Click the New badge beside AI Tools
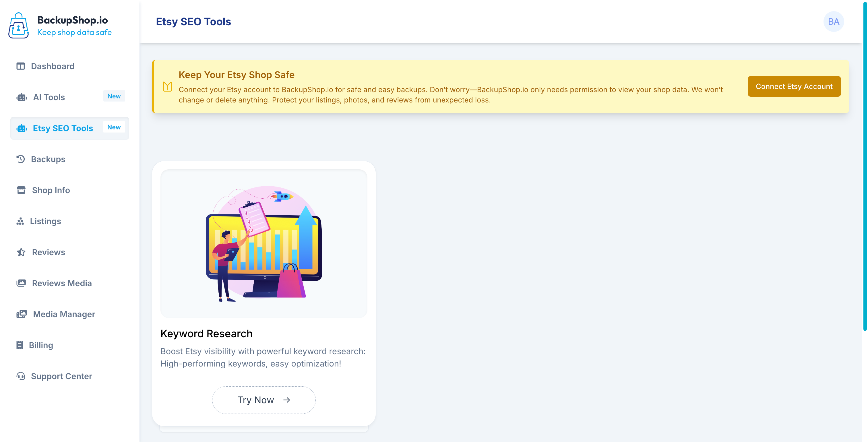Viewport: 868px width, 442px height. coord(114,96)
